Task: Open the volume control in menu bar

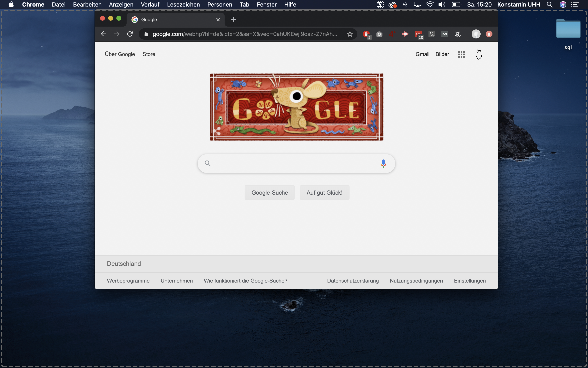Action: [x=442, y=5]
